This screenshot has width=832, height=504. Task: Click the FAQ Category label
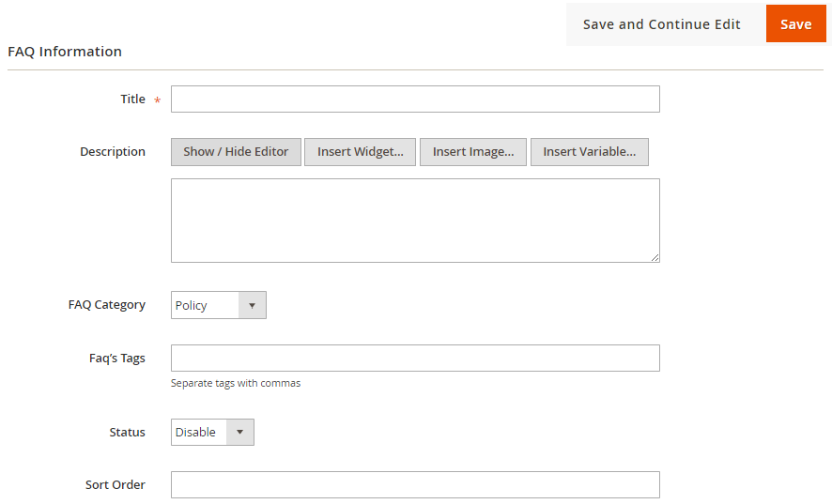coord(107,305)
